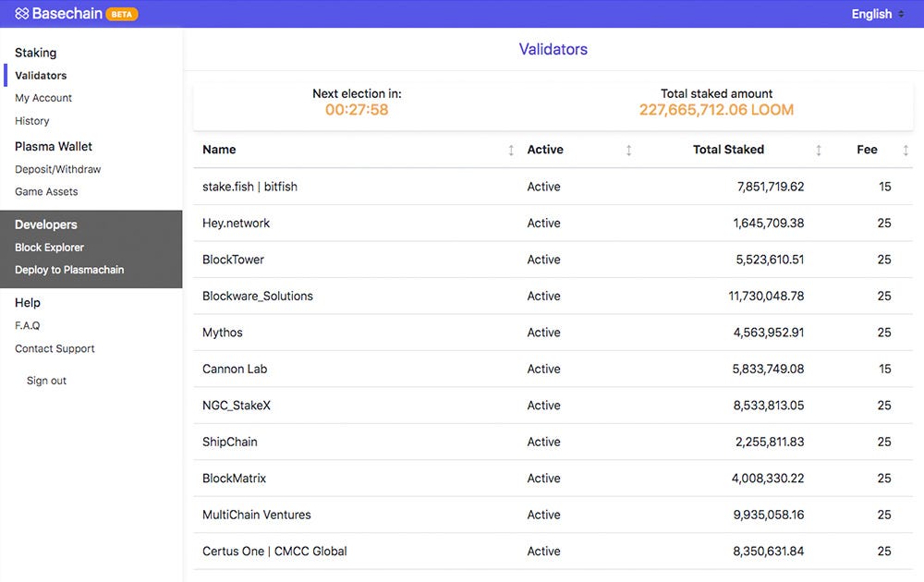The image size is (924, 582).
Task: Open the Block Explorer link
Action: click(50, 248)
